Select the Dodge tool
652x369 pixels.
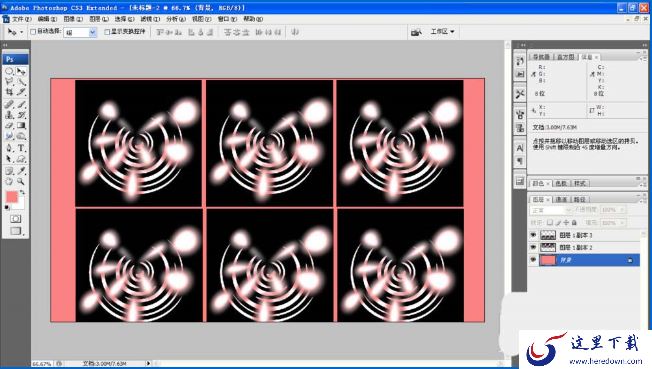(21, 136)
